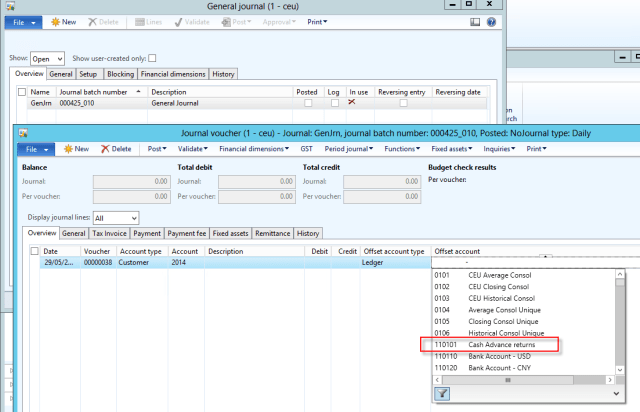
Task: Toggle the Reversing entry checkbox
Action: click(x=404, y=103)
